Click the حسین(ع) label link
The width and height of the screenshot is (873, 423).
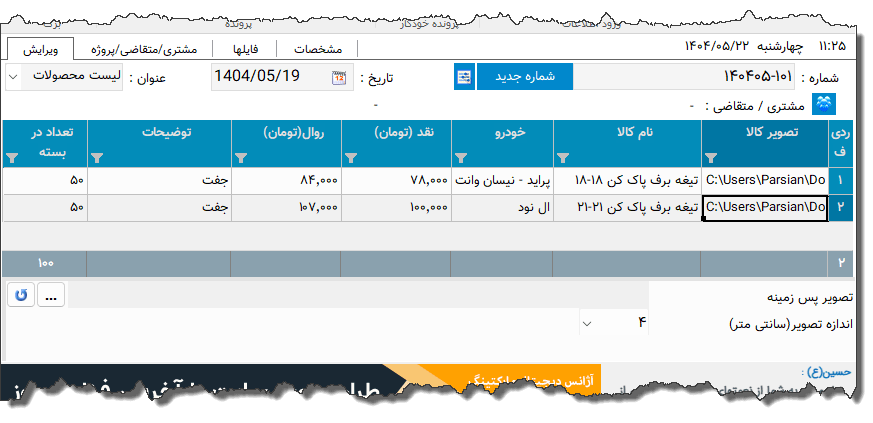coord(826,371)
